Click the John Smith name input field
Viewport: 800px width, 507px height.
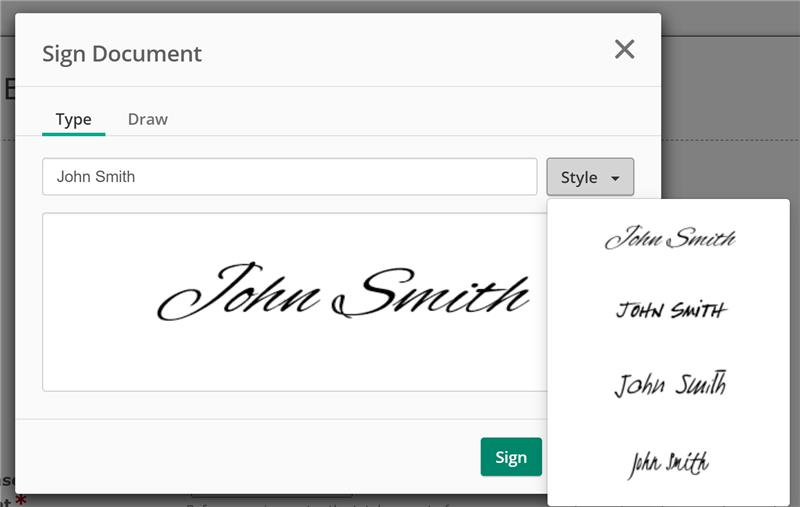290,177
